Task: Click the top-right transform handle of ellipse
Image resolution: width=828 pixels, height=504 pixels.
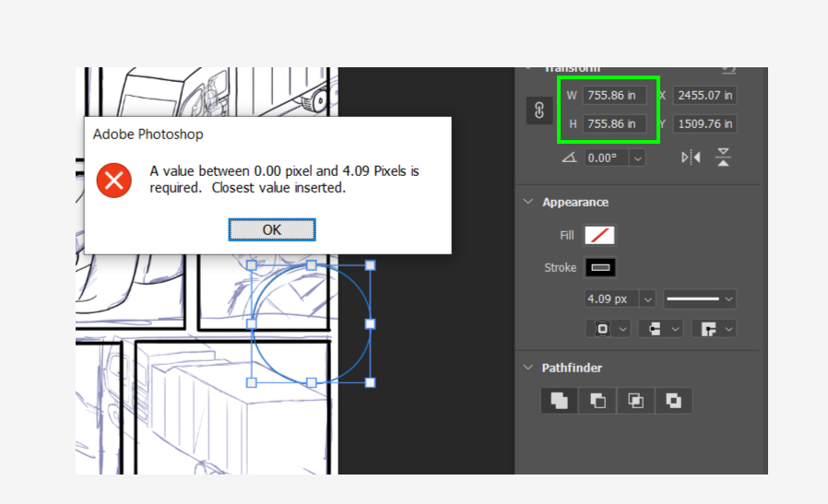Action: [x=370, y=265]
